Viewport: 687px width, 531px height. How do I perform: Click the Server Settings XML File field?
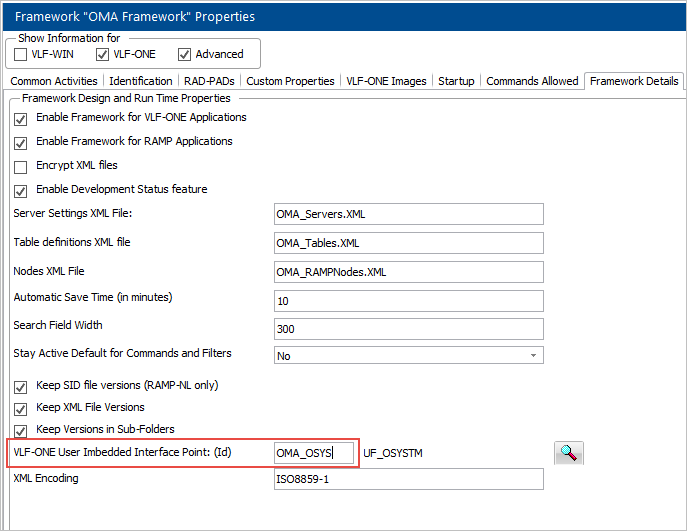[408, 214]
